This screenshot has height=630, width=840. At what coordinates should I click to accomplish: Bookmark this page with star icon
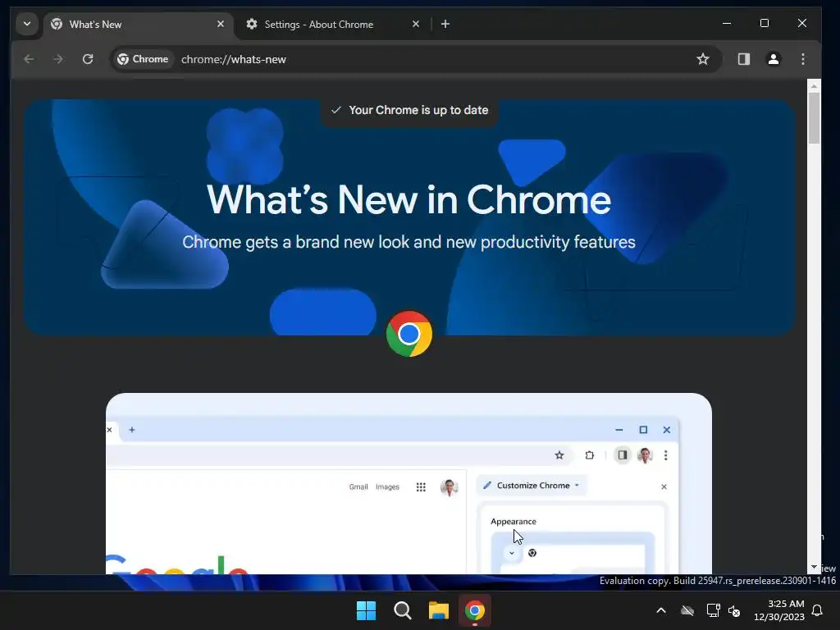click(x=703, y=59)
